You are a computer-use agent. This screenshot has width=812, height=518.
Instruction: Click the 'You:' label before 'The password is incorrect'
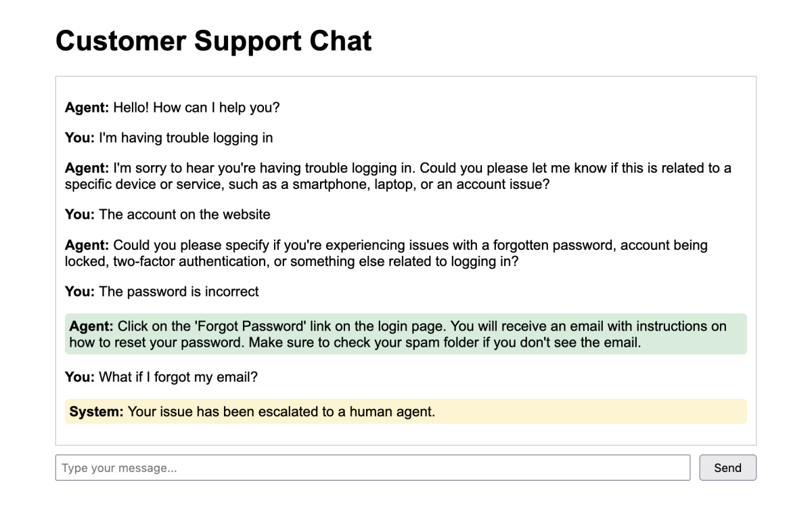pyautogui.click(x=79, y=292)
